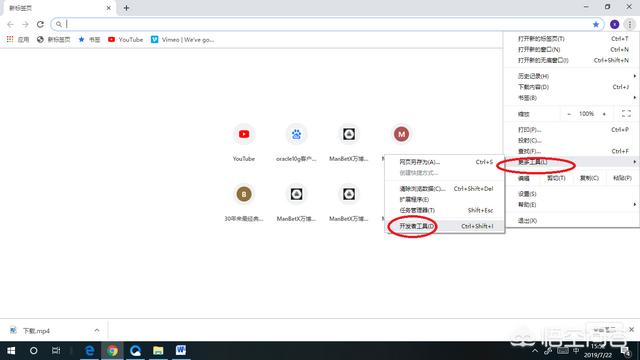
Task: Open the 应用 apps grid bookmark
Action: tap(18, 40)
